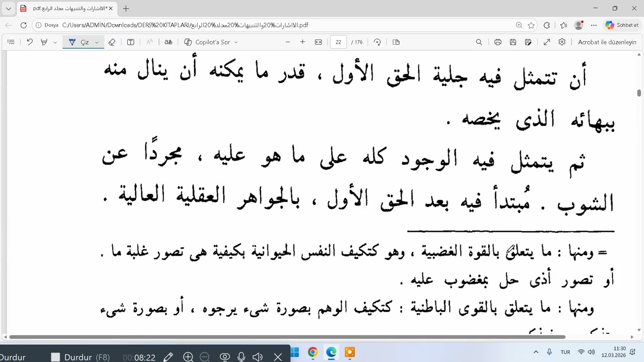
Task: Click recorder zoom in magnifier icon
Action: 188,357
